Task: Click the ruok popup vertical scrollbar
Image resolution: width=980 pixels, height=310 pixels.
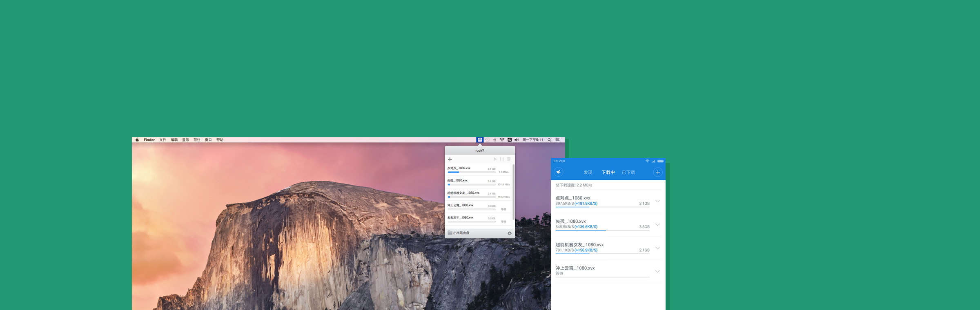Action: 513,192
